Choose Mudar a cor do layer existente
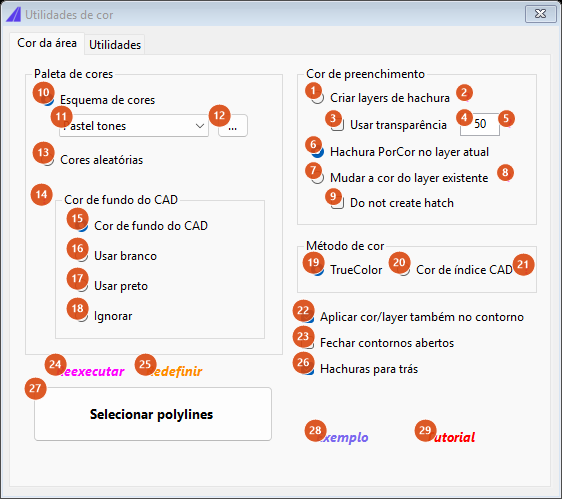Screen dimensions: 562x499 coord(400,178)
